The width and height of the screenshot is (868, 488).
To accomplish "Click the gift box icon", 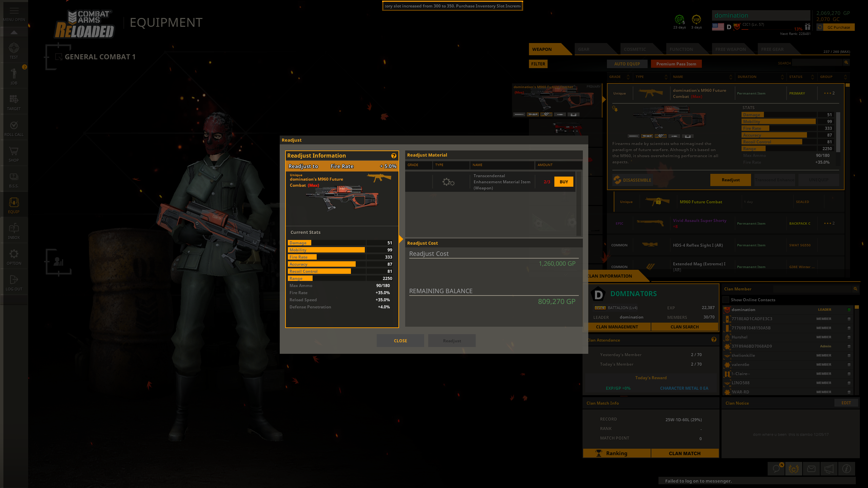I will [x=808, y=26].
